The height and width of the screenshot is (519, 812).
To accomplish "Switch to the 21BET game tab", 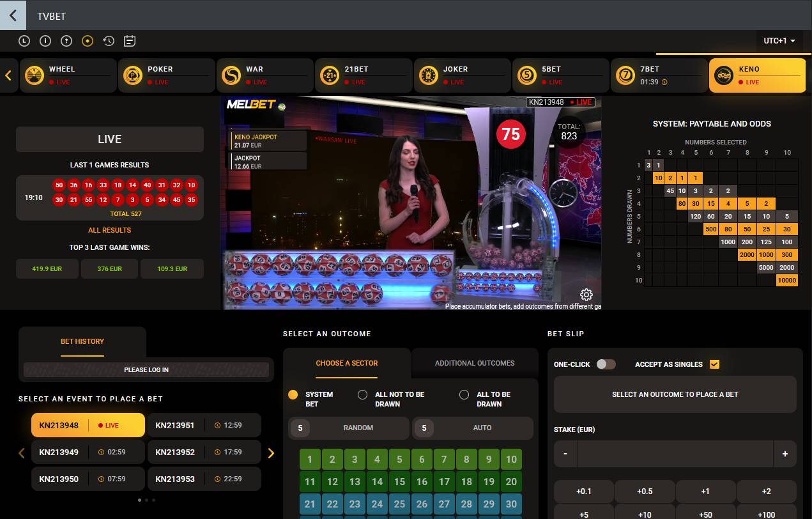I will [364, 75].
